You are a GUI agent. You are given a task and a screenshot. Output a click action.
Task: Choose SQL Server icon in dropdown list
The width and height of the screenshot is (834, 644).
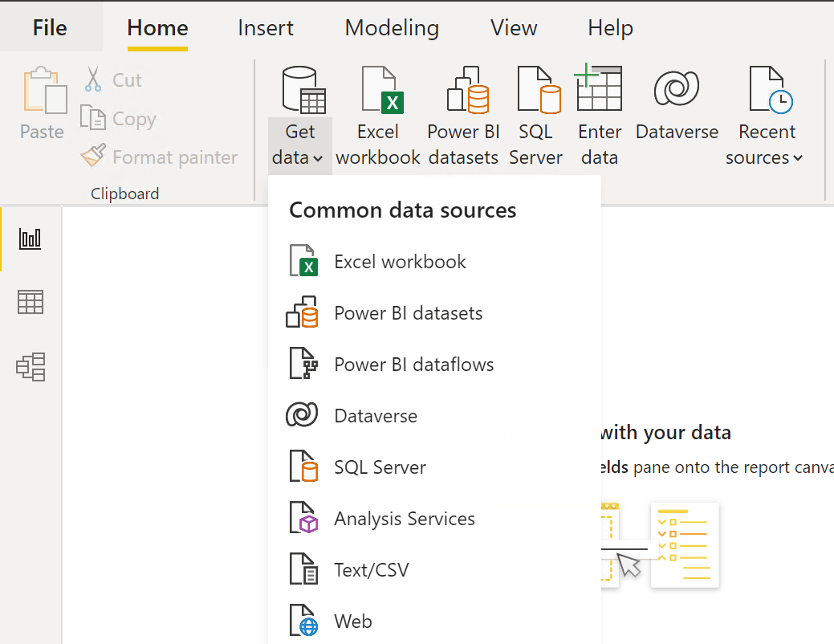click(303, 466)
